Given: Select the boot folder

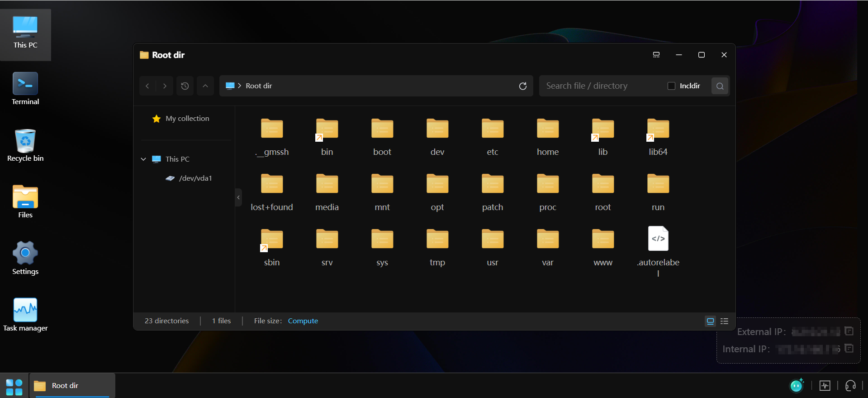Looking at the screenshot, I should click(x=382, y=138).
